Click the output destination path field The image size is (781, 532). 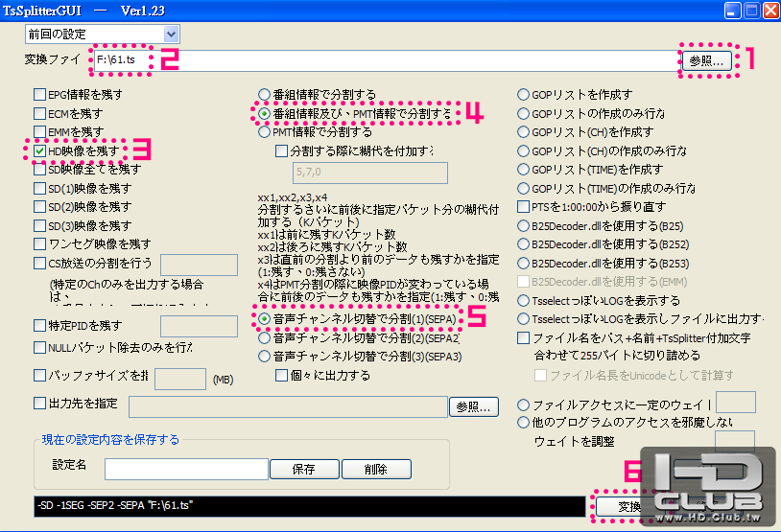(289, 407)
